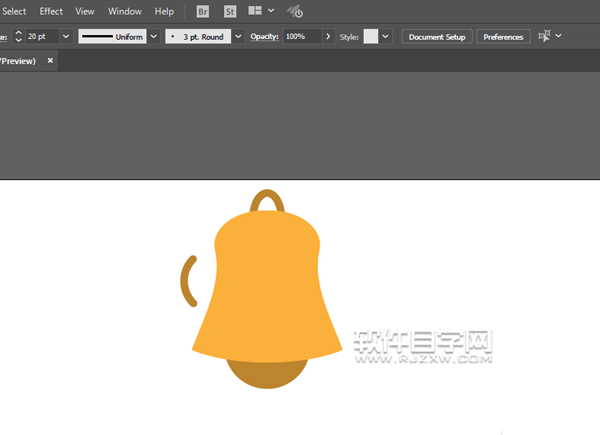Viewport: 600px width, 435px height.
Task: Open the Uniform variable width profile dropdown
Action: click(x=154, y=36)
